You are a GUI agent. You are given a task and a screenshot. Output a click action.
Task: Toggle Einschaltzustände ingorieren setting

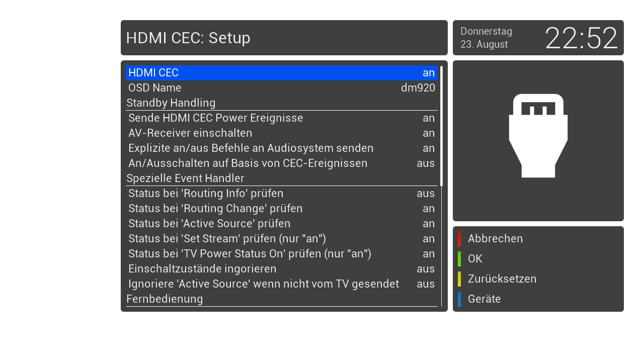[x=281, y=269]
